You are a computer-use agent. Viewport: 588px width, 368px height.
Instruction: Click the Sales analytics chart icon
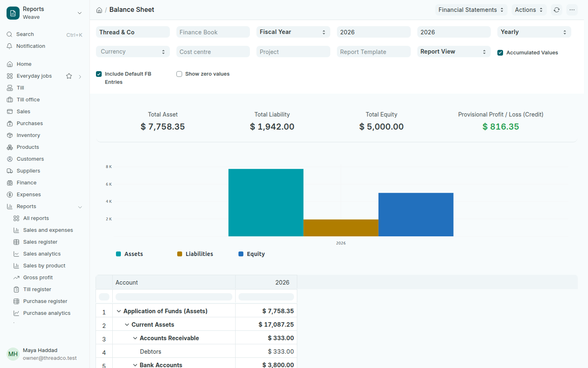(x=16, y=254)
